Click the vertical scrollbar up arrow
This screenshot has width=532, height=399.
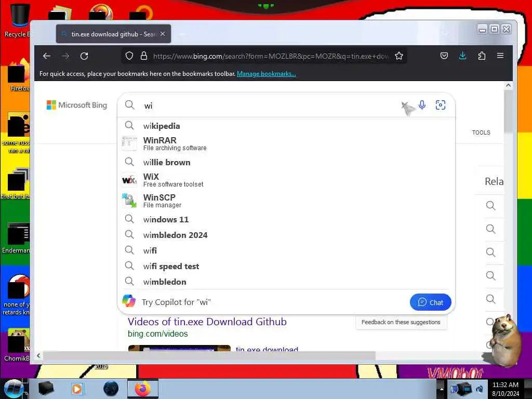pyautogui.click(x=508, y=86)
